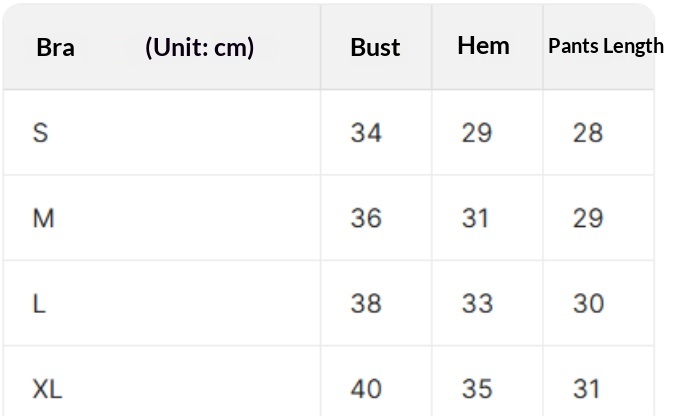
Task: Click hem value 31 in M row
Action: coord(475,218)
